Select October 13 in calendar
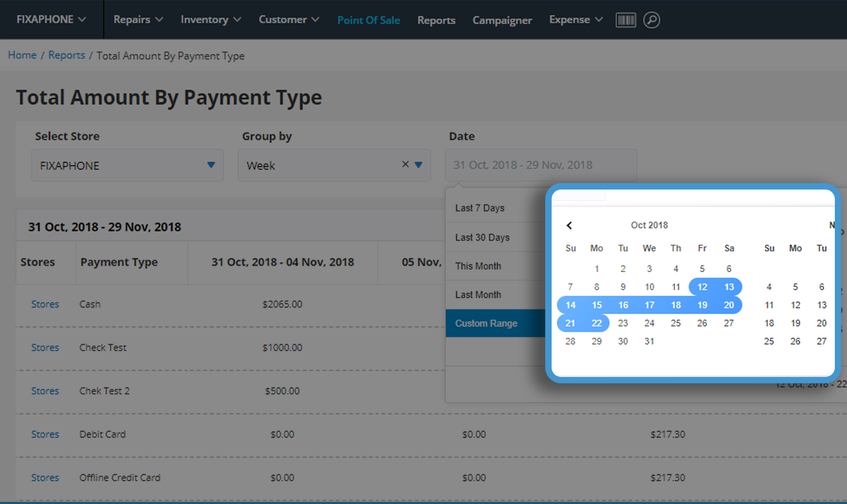Image resolution: width=847 pixels, height=504 pixels. [x=729, y=287]
